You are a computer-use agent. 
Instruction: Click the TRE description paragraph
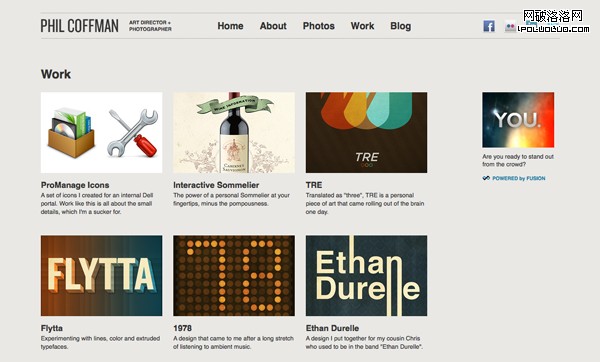(x=365, y=204)
